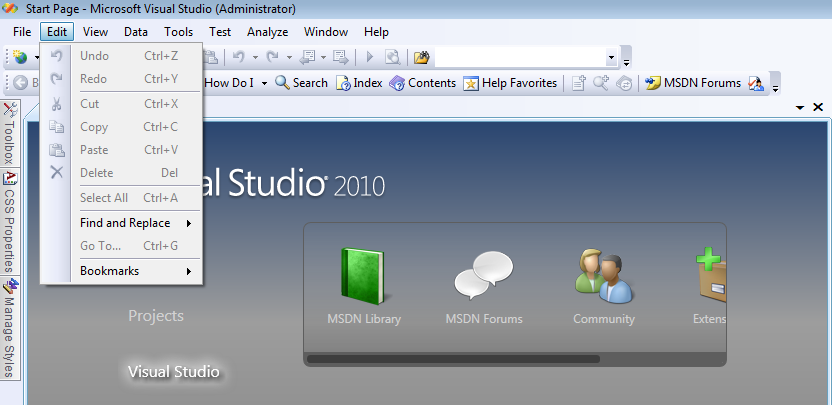Click the toolbar Redo arrow icon
Viewport: 832px width, 405px height.
click(273, 57)
